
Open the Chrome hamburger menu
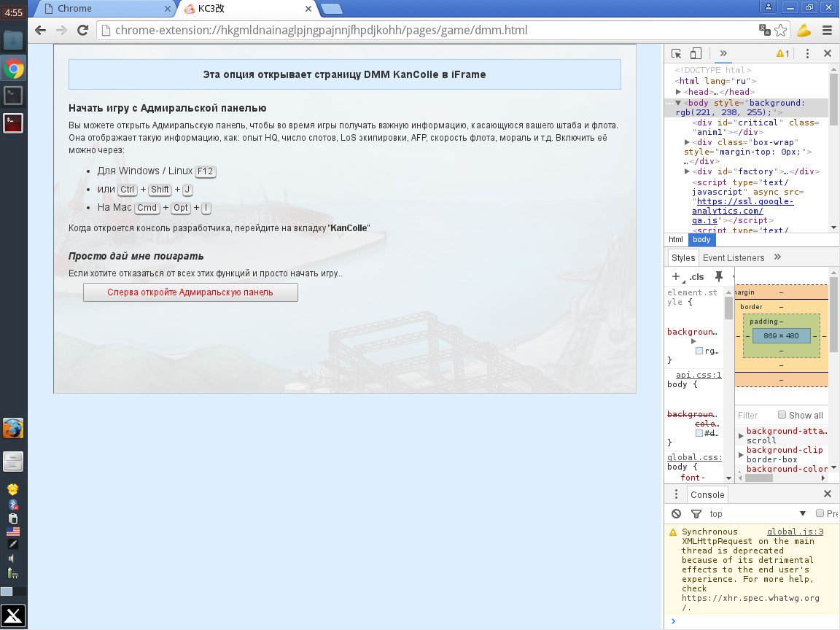pyautogui.click(x=827, y=30)
